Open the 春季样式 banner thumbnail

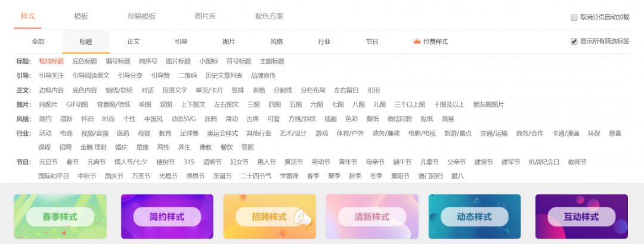pyautogui.click(x=60, y=217)
